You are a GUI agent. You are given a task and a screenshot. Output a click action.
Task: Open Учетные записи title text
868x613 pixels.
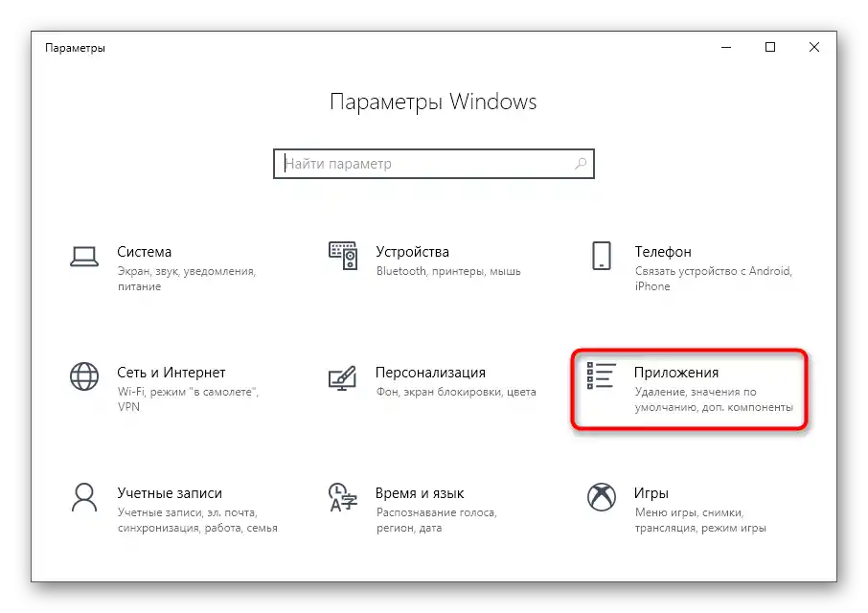[170, 493]
